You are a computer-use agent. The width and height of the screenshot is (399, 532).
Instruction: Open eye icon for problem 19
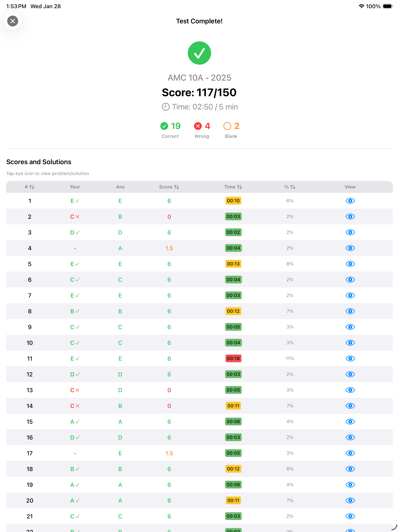click(x=350, y=485)
